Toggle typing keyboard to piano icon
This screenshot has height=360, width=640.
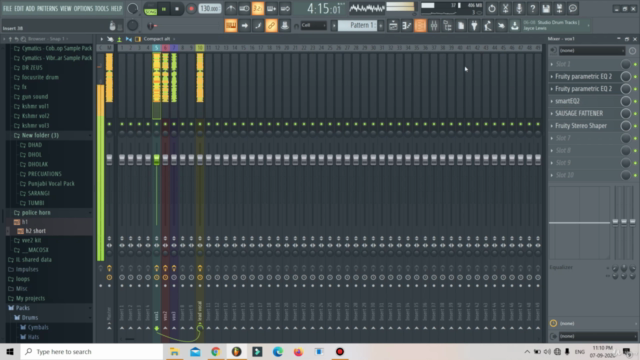point(231,26)
